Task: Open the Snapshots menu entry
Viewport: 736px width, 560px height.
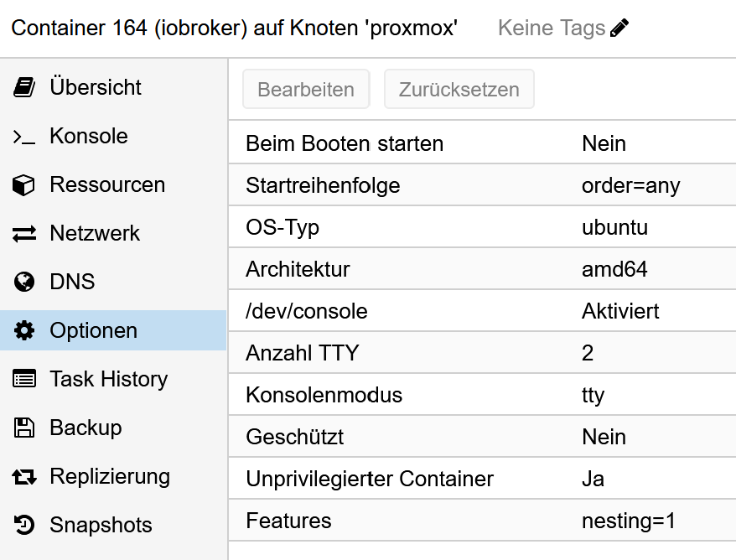Action: tap(101, 526)
